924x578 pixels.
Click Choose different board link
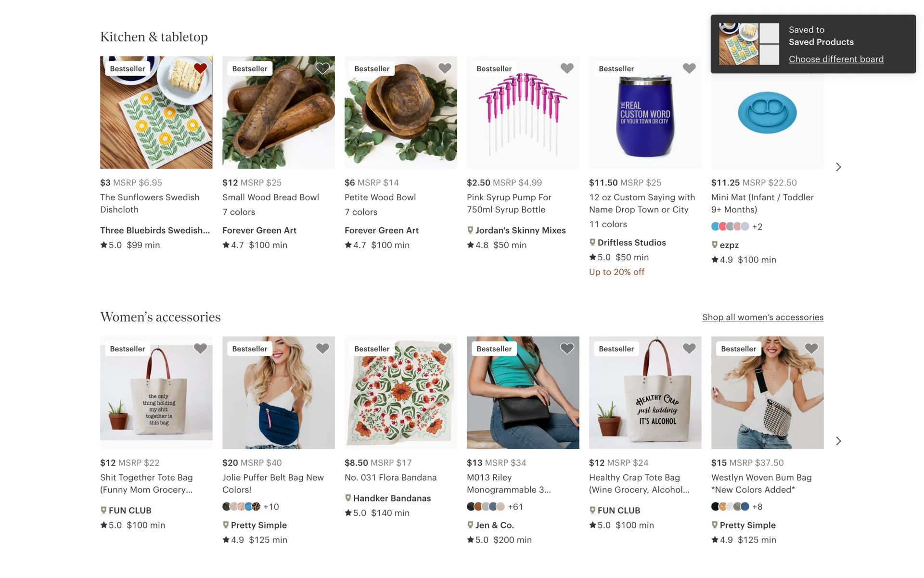pyautogui.click(x=836, y=59)
